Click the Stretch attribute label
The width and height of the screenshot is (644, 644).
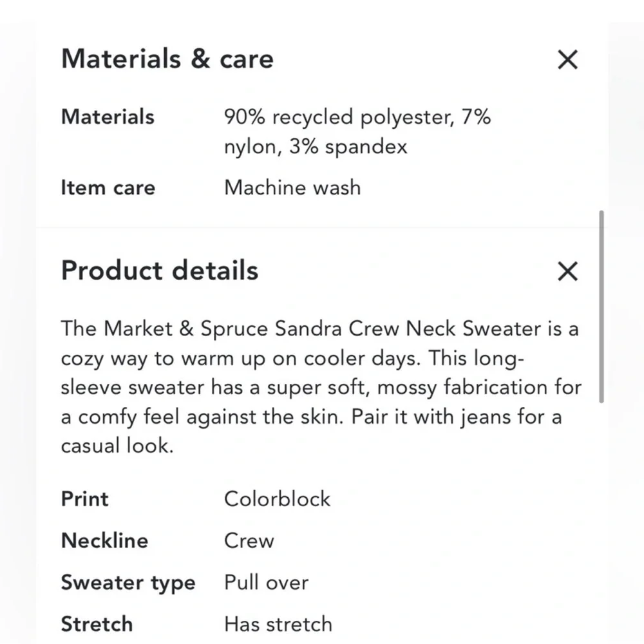pyautogui.click(x=97, y=623)
